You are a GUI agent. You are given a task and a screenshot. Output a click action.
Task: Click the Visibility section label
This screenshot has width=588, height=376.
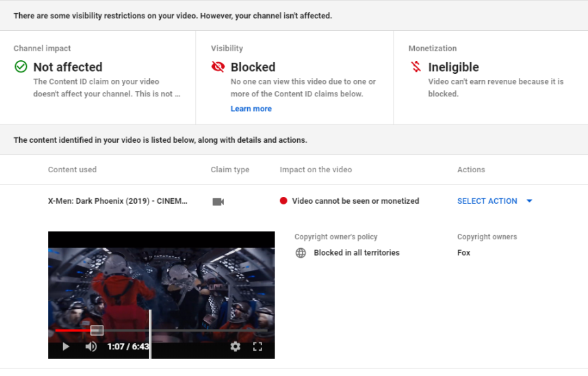point(227,49)
